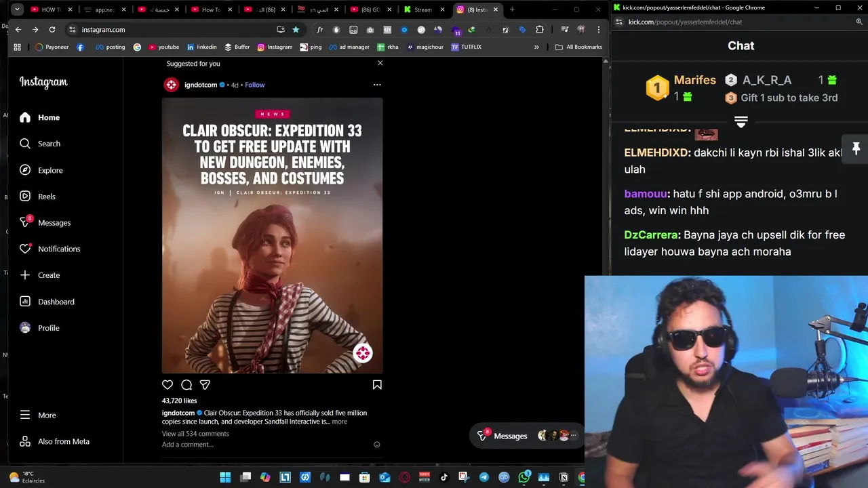Like the Clair Obscur post
Image resolution: width=868 pixels, height=488 pixels.
tap(167, 385)
